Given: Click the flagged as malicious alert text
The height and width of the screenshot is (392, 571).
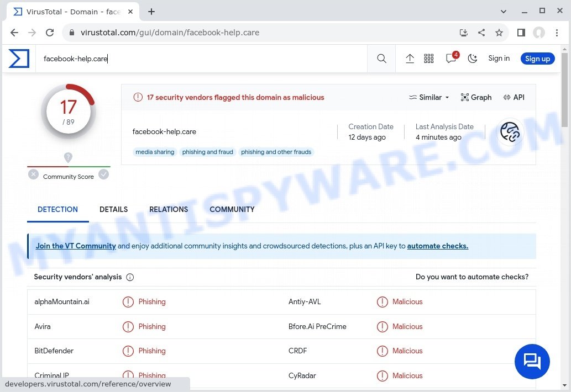Looking at the screenshot, I should click(x=235, y=98).
